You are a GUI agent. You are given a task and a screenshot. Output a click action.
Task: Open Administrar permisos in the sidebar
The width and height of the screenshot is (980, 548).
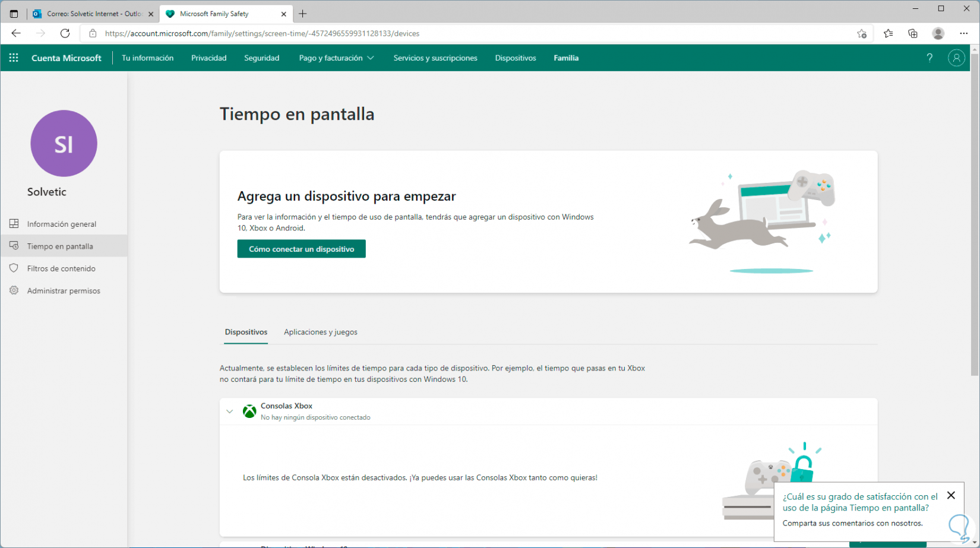tap(64, 290)
